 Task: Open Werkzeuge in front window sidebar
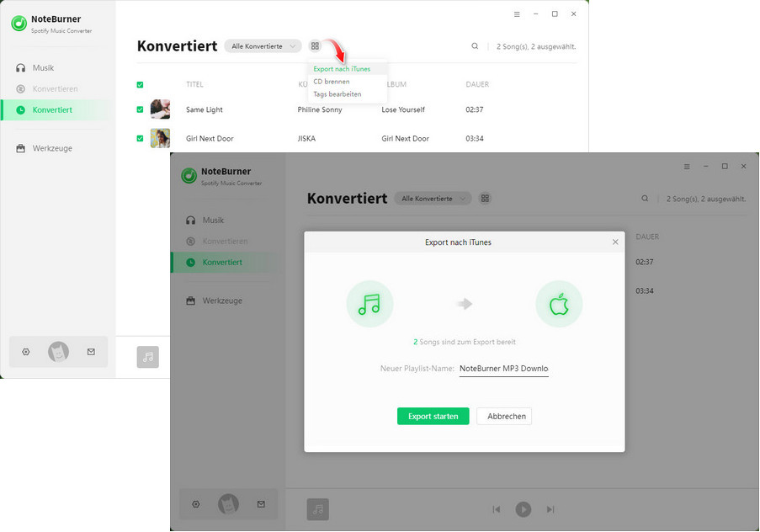tap(222, 301)
